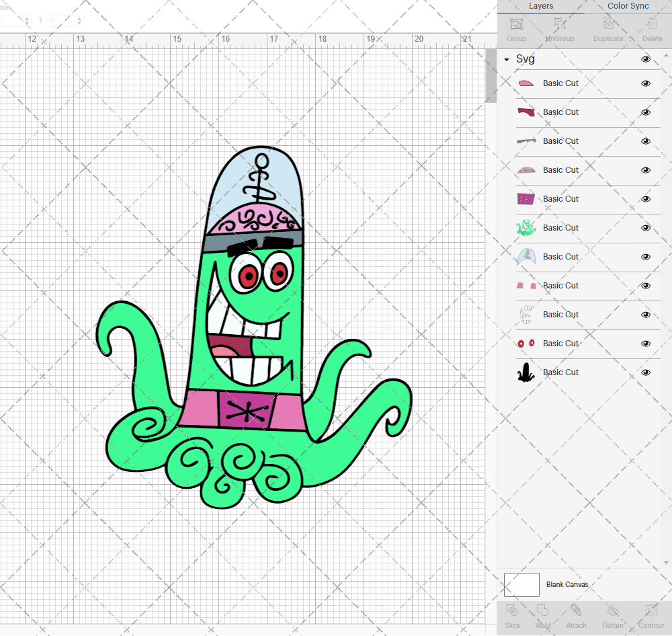Screen dimensions: 672x636
Task: Toggle visibility of the red eyes layer
Action: [646, 344]
